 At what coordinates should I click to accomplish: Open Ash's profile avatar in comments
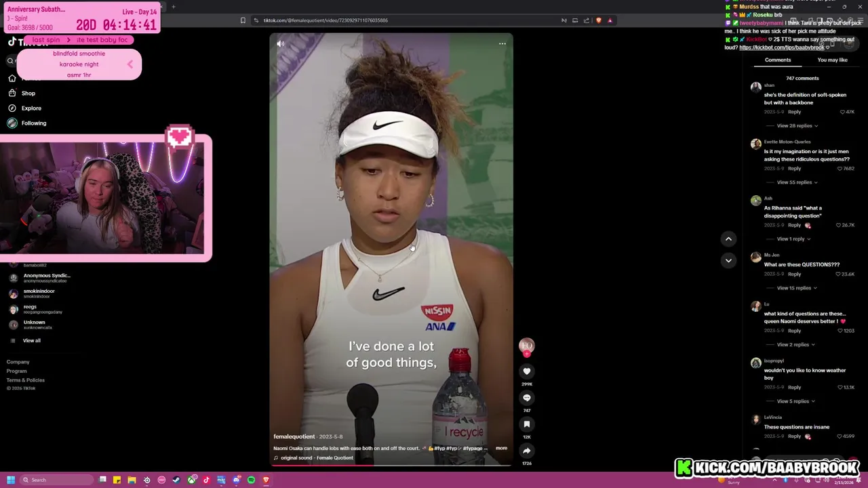click(x=755, y=201)
